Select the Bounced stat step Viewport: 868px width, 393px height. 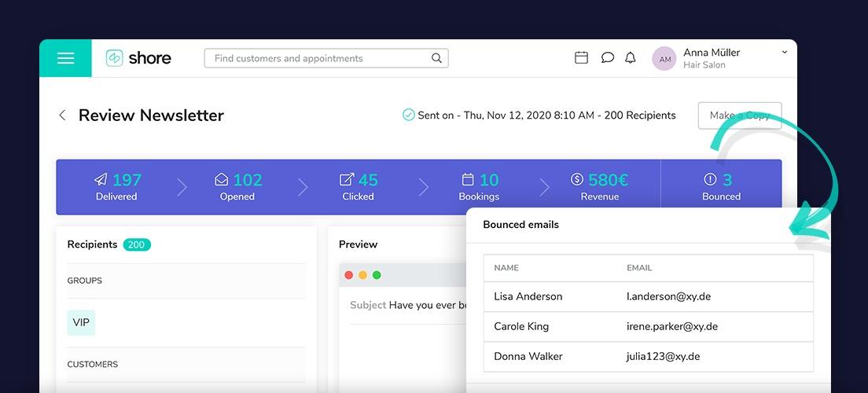point(721,187)
